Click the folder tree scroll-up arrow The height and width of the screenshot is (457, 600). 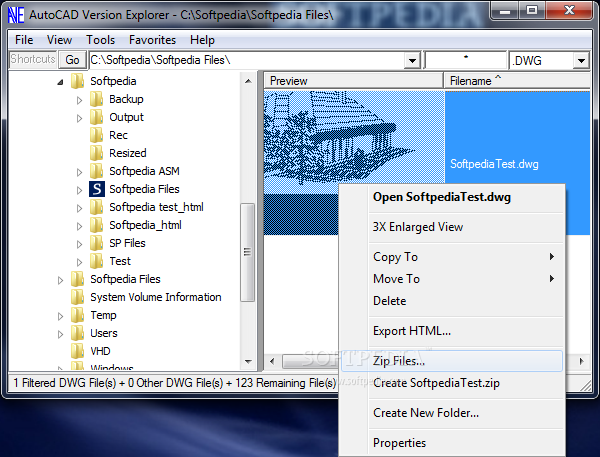click(x=248, y=81)
